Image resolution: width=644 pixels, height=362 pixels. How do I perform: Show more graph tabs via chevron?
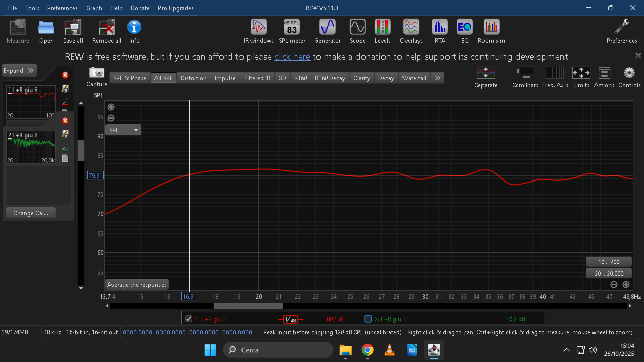click(438, 78)
